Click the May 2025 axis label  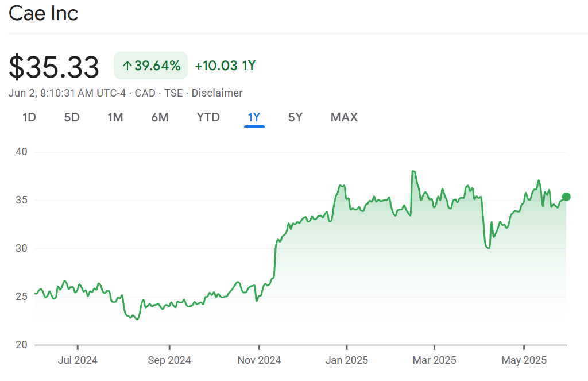(524, 360)
